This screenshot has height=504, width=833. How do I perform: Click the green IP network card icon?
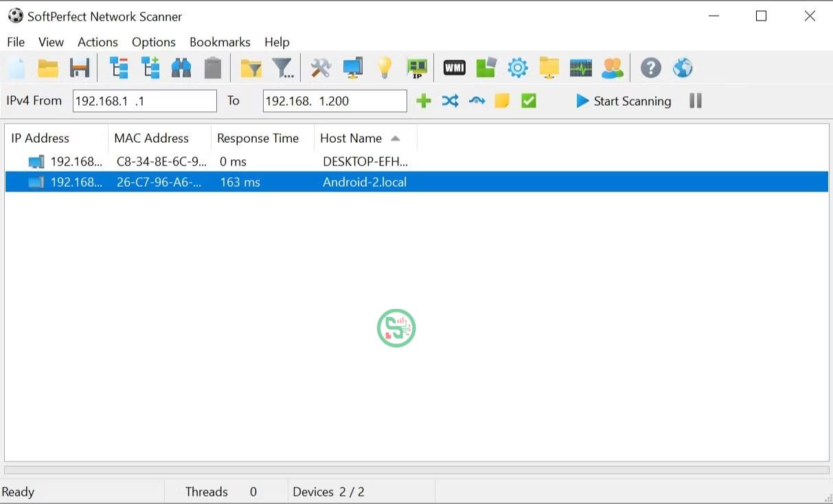pyautogui.click(x=417, y=68)
